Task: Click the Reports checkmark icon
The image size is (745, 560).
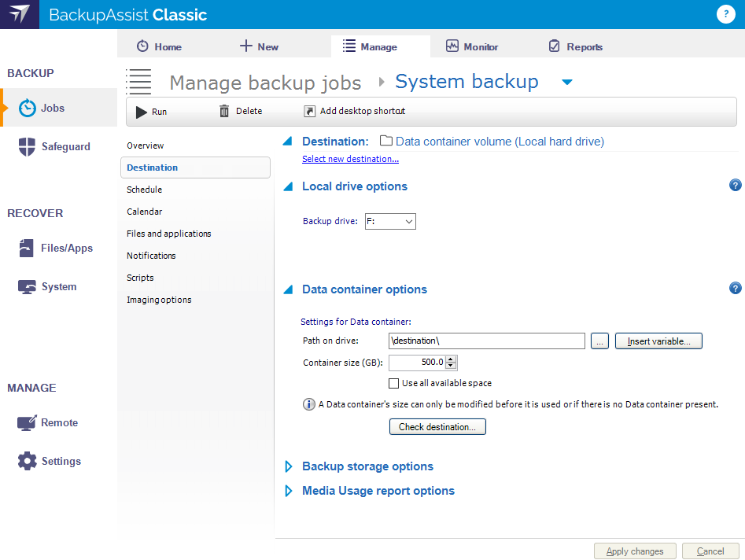Action: [554, 46]
